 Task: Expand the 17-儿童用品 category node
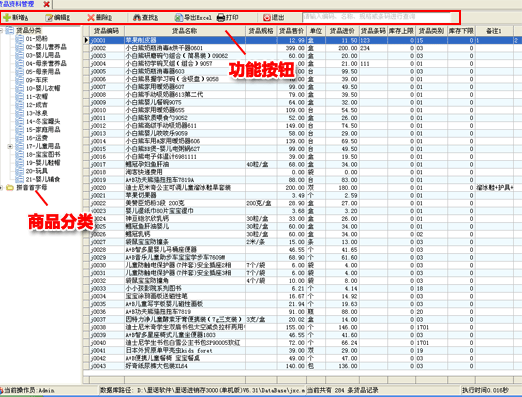click(x=10, y=146)
